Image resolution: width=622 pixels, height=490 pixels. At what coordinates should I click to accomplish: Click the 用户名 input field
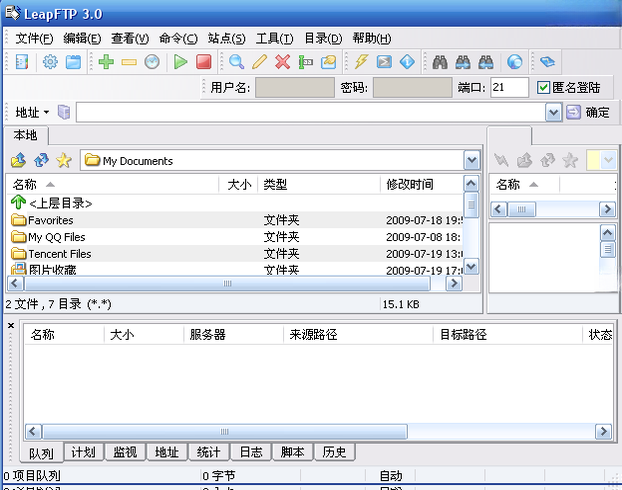pos(295,88)
